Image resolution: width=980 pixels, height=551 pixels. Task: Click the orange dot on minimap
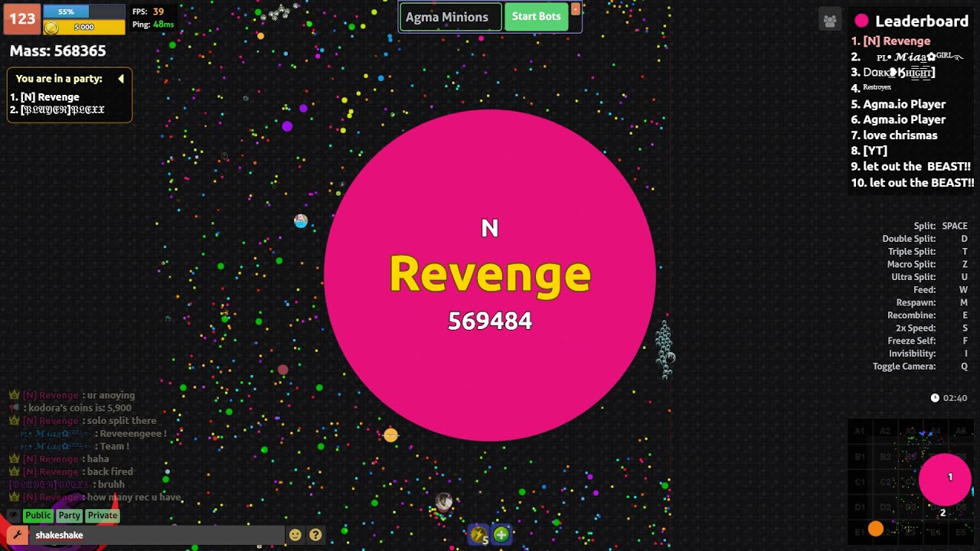tap(876, 529)
